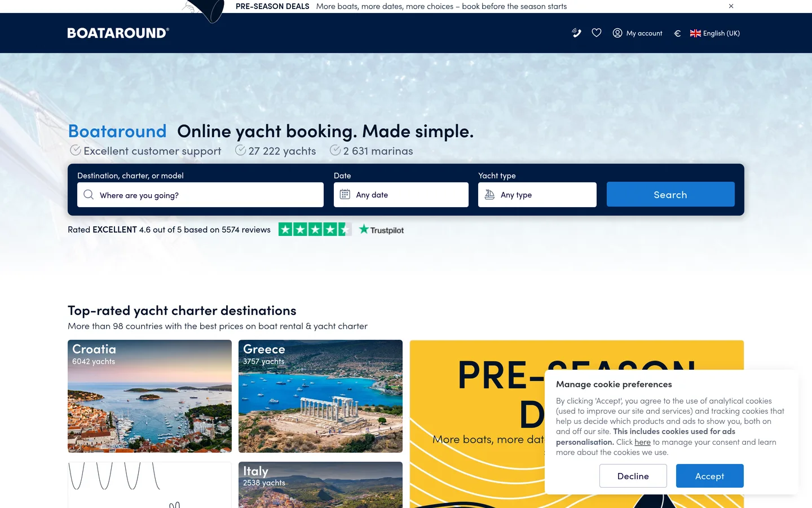
Task: Click the UK flag icon
Action: click(695, 33)
